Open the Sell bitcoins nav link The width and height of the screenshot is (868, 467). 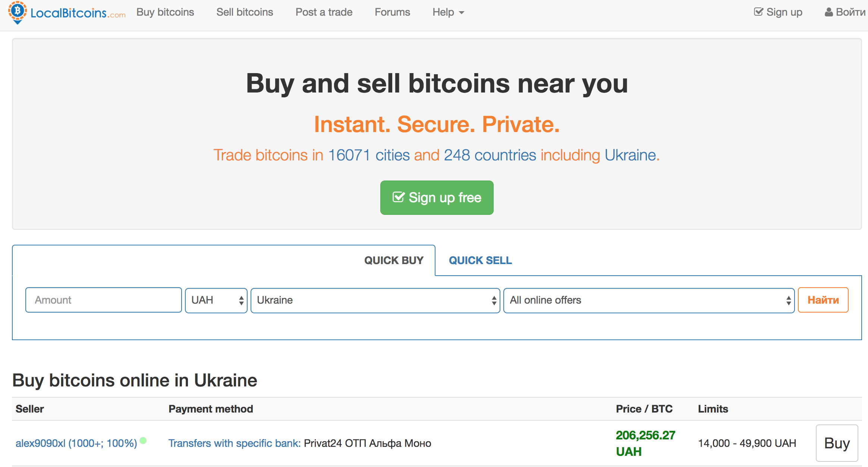click(x=245, y=12)
